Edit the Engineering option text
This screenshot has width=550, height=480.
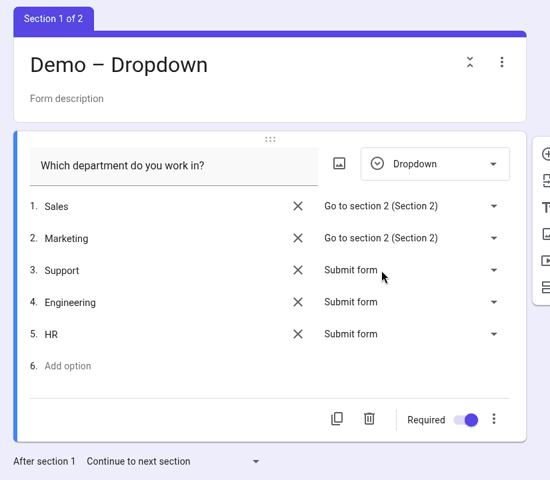click(x=70, y=302)
